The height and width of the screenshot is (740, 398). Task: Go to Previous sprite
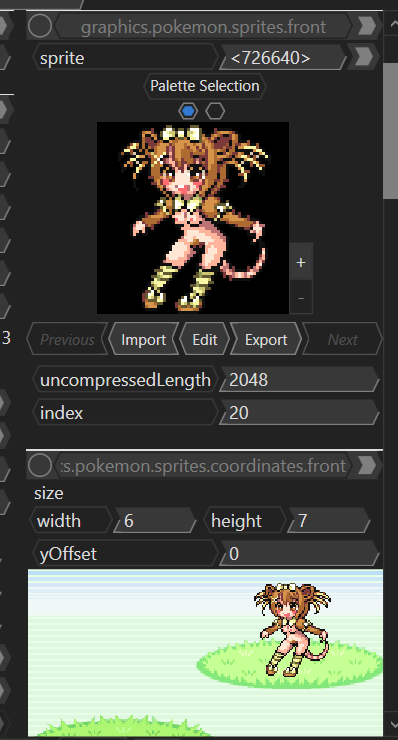pos(68,339)
